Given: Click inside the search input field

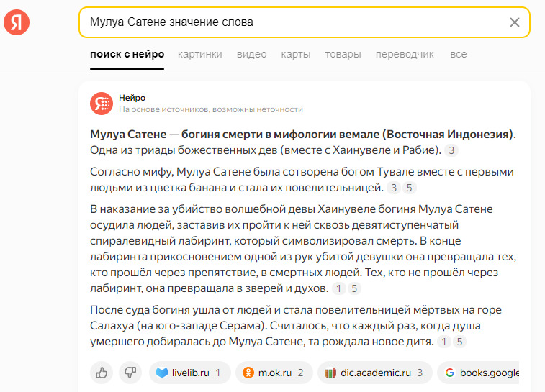Looking at the screenshot, I should coord(288,22).
